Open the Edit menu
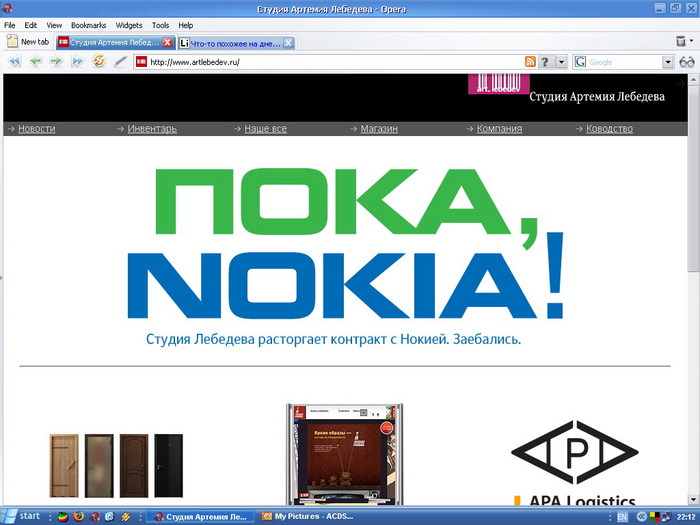This screenshot has width=700, height=525. (30, 25)
